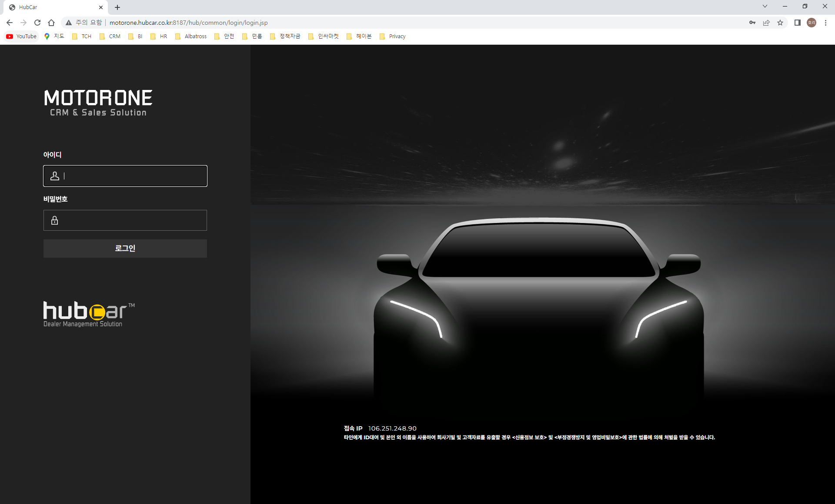
Task: Share this page icon
Action: pyautogui.click(x=766, y=23)
